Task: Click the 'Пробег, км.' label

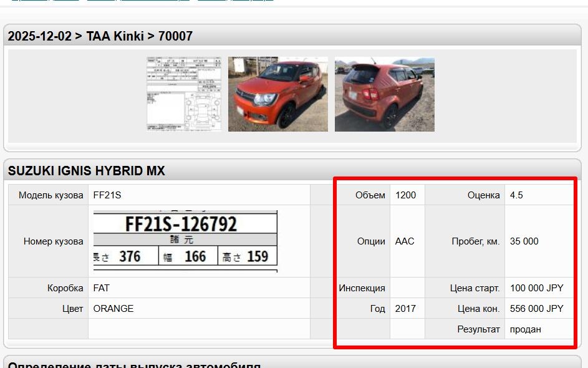Action: click(476, 241)
